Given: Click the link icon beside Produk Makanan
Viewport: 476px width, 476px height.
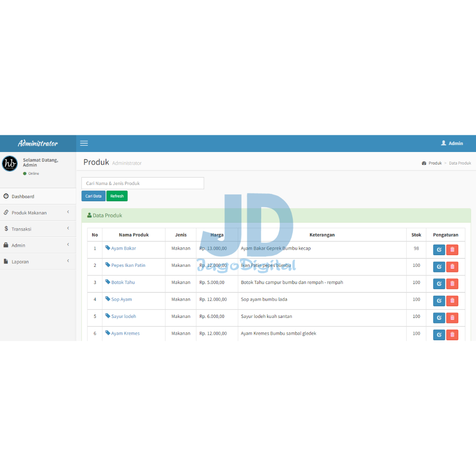Looking at the screenshot, I should pos(6,212).
